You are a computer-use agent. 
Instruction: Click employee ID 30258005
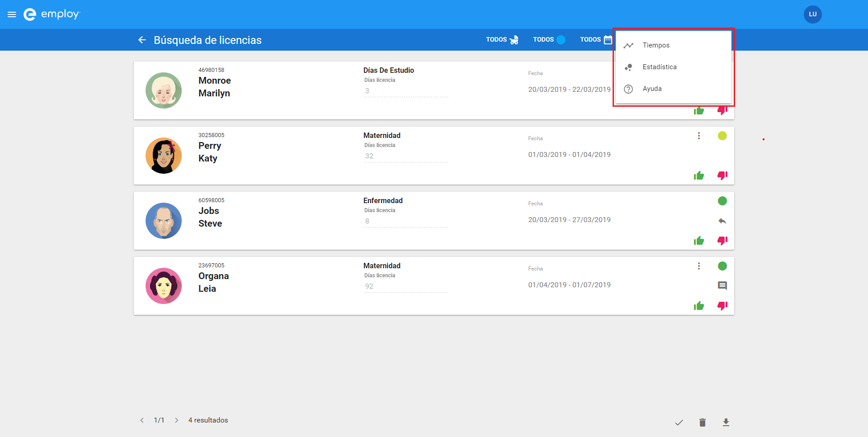211,135
